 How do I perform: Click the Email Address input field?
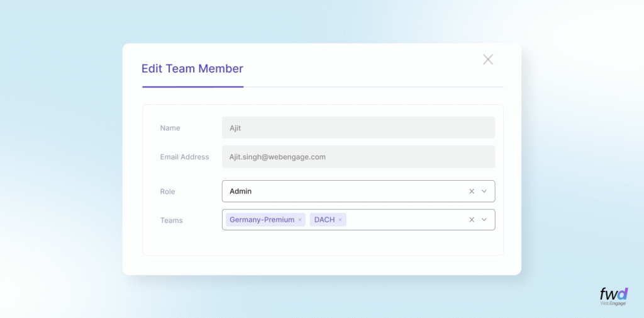(358, 157)
